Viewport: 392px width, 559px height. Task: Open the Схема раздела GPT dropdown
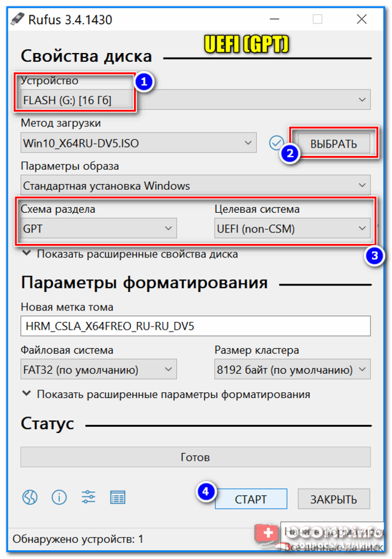point(98,228)
